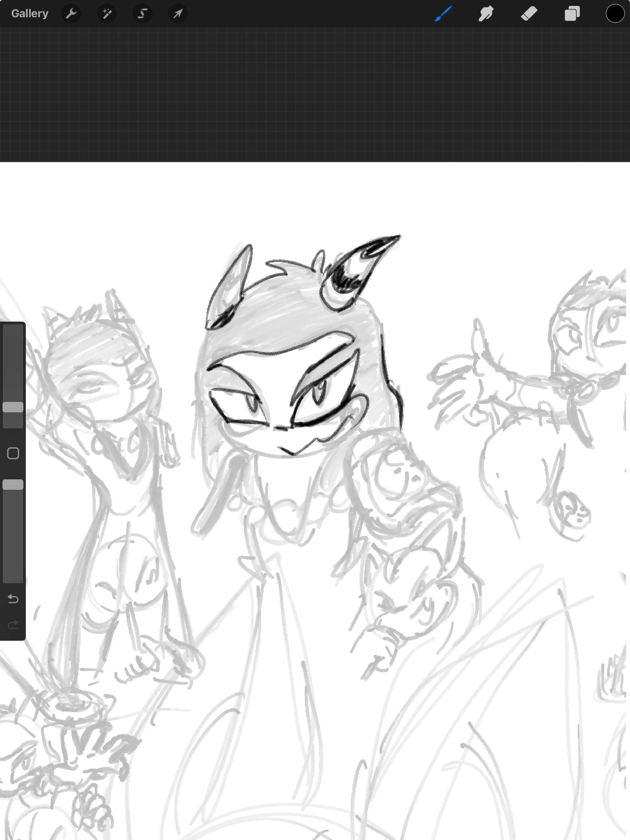Open the Adjustments magic wand menu

(x=107, y=14)
